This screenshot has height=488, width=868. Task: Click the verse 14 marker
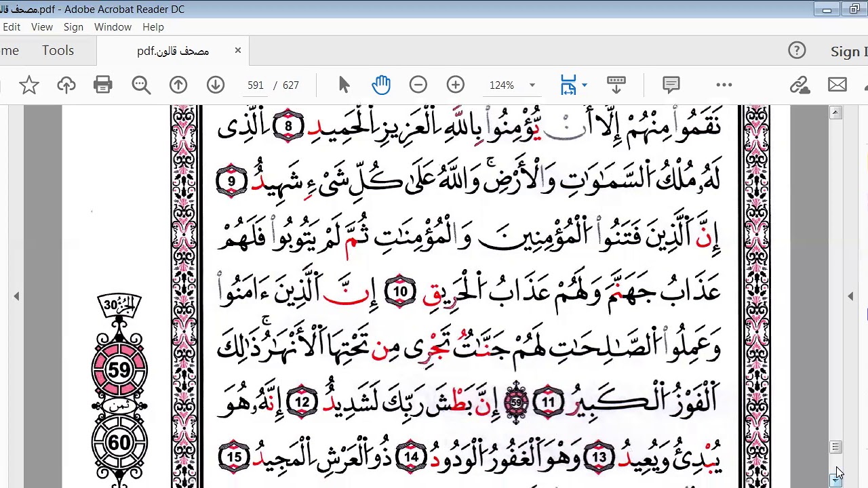pos(412,458)
